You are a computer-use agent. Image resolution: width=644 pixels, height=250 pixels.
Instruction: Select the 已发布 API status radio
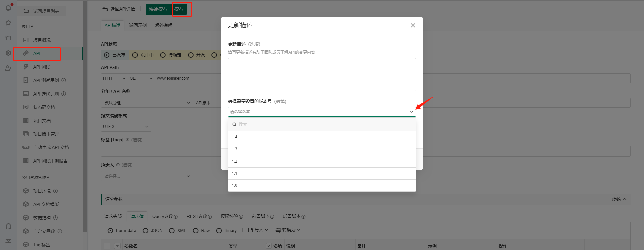107,55
